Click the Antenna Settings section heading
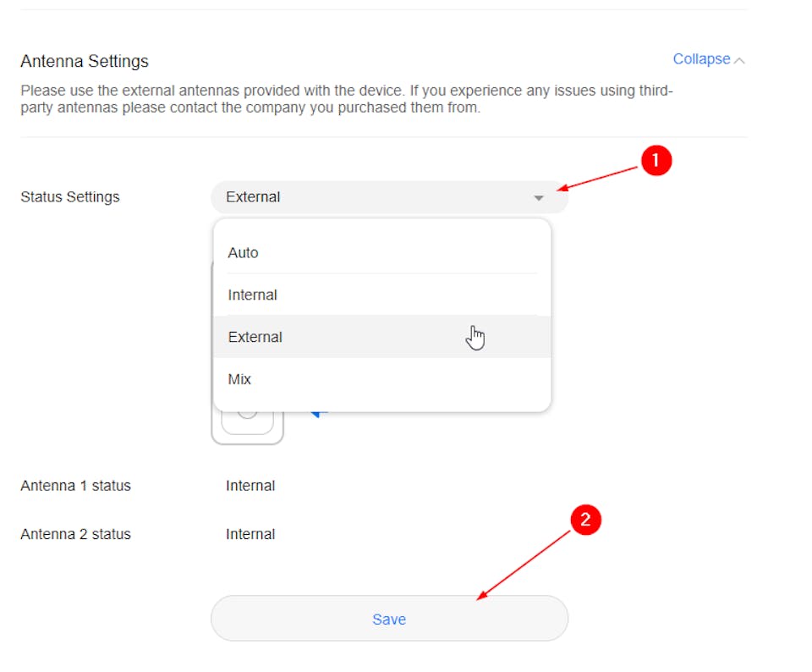 pos(85,61)
